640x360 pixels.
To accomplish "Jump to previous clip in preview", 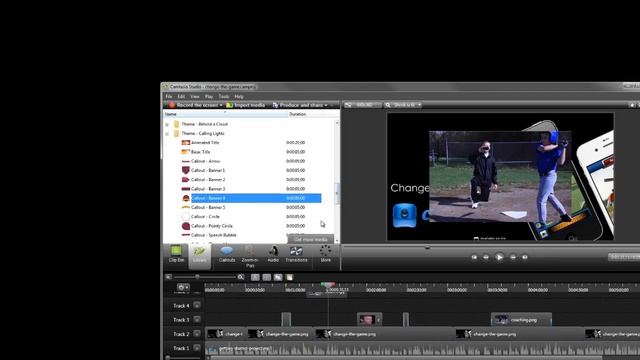I will 474,257.
